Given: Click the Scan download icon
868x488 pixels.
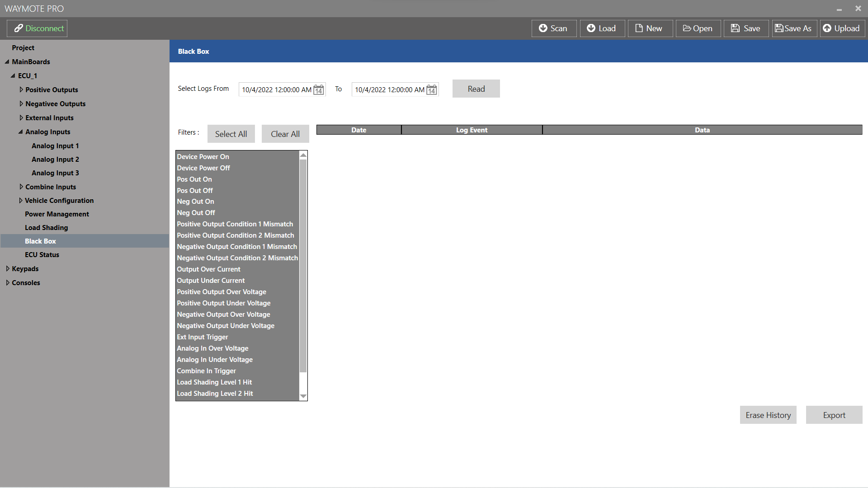Looking at the screenshot, I should point(543,28).
